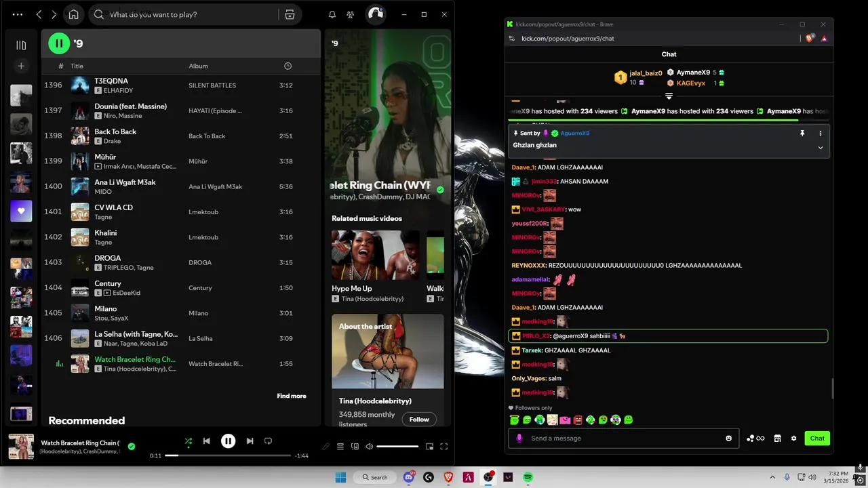868x488 pixels.
Task: Insert the pink emote from quick emotes
Action: (x=565, y=420)
